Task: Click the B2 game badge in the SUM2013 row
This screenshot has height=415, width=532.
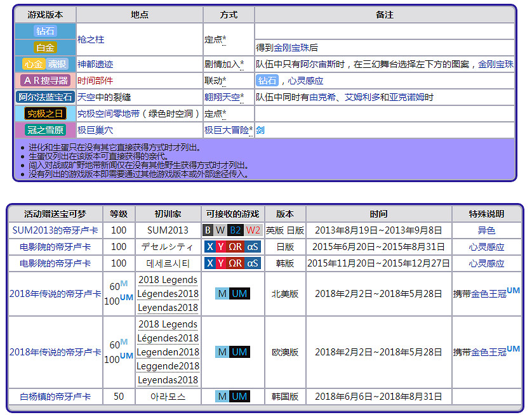Action: (x=236, y=230)
